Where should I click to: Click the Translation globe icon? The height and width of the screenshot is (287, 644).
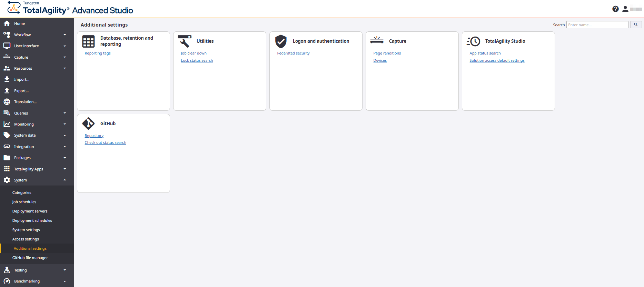[x=7, y=102]
